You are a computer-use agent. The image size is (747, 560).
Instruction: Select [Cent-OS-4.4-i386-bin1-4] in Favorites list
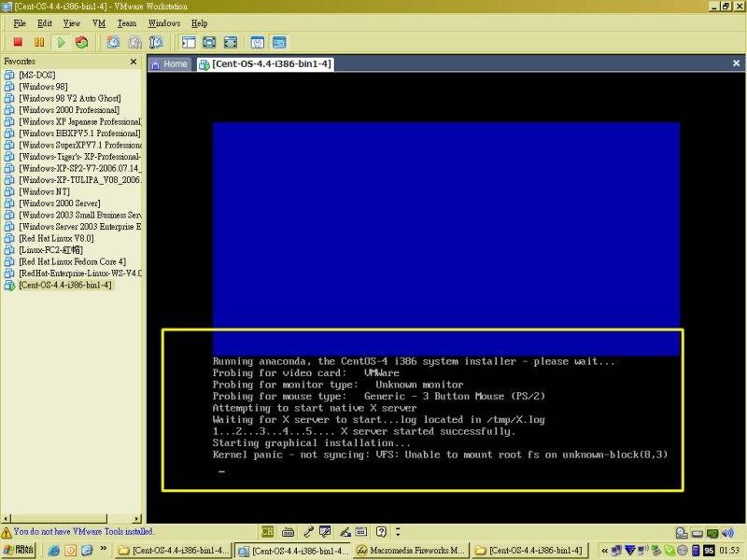pos(58,286)
